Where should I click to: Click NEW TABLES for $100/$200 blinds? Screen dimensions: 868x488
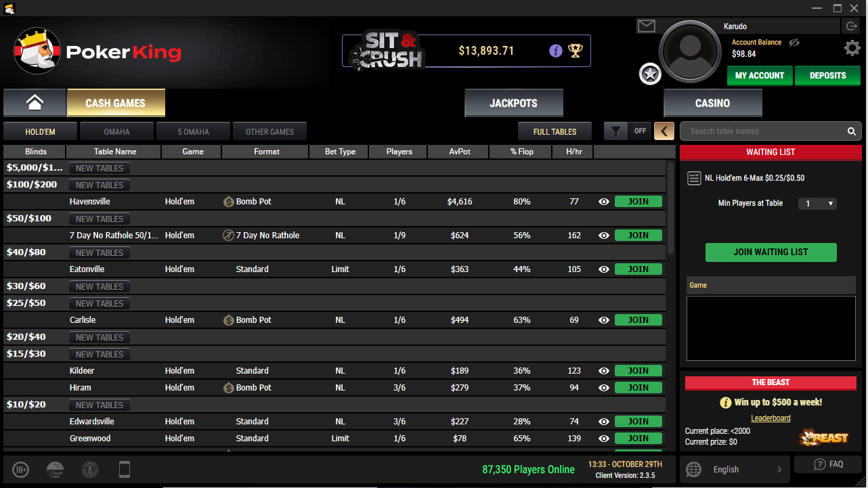pos(100,185)
